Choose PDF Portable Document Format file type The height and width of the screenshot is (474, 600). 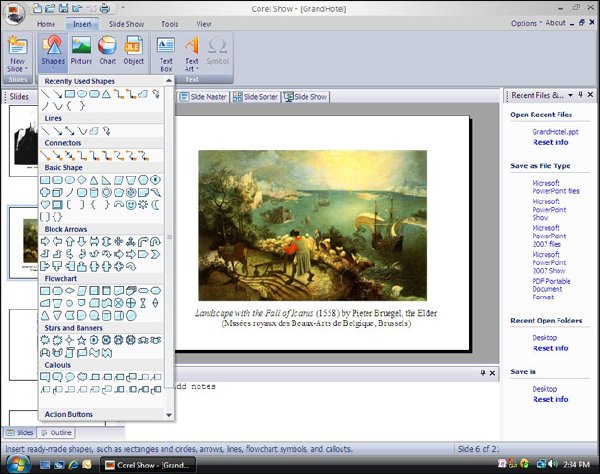[x=551, y=289]
